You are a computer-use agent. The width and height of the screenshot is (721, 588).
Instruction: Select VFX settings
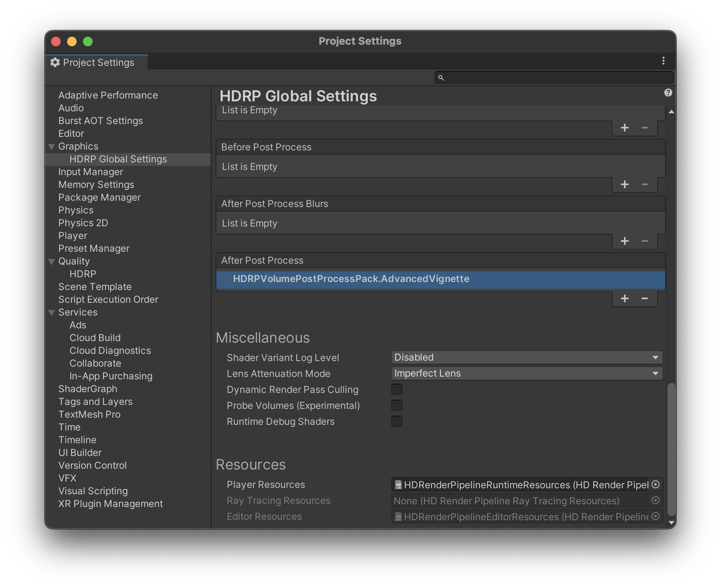pyautogui.click(x=67, y=478)
